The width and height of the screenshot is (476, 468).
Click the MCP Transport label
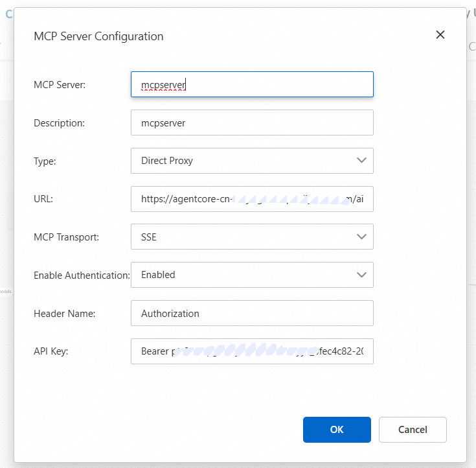67,237
